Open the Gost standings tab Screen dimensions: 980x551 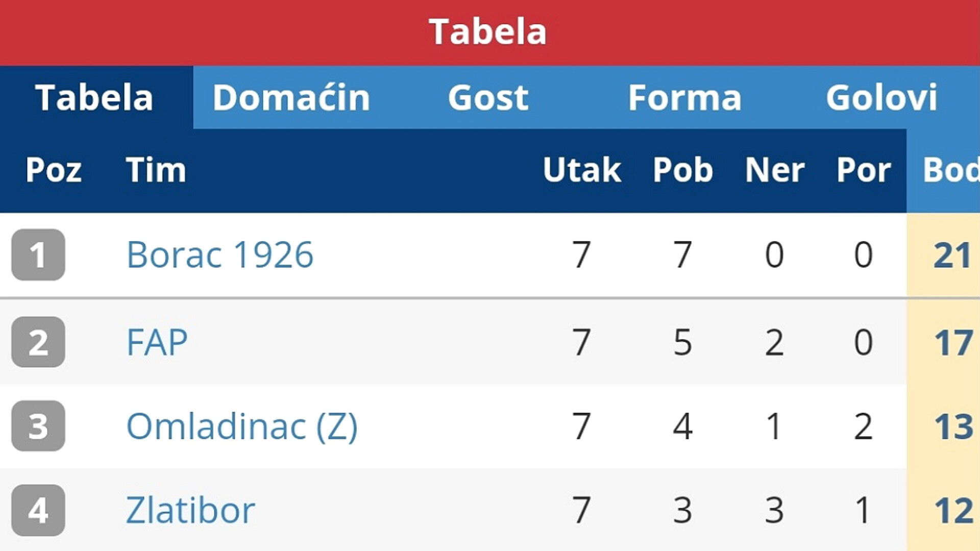click(x=488, y=97)
